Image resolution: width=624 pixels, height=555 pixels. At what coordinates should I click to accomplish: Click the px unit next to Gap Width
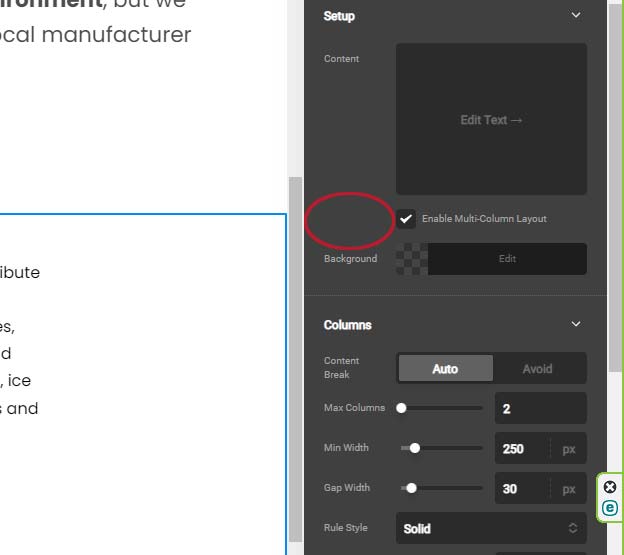569,489
